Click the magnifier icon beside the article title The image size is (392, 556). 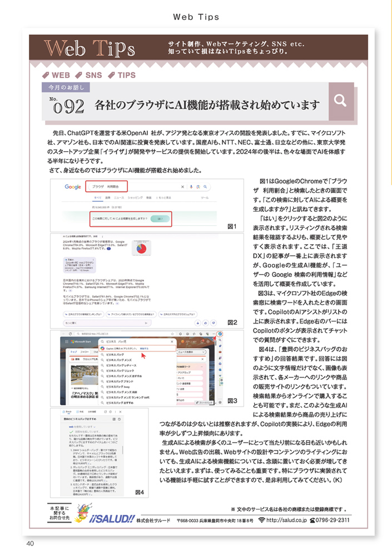pos(340,101)
